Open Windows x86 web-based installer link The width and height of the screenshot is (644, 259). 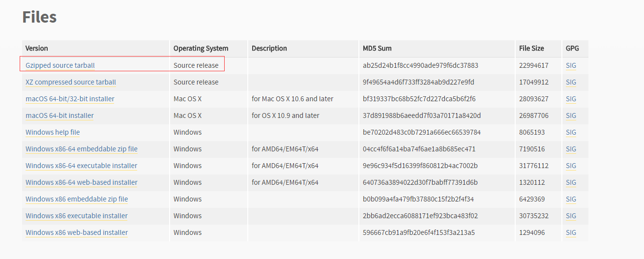point(77,232)
